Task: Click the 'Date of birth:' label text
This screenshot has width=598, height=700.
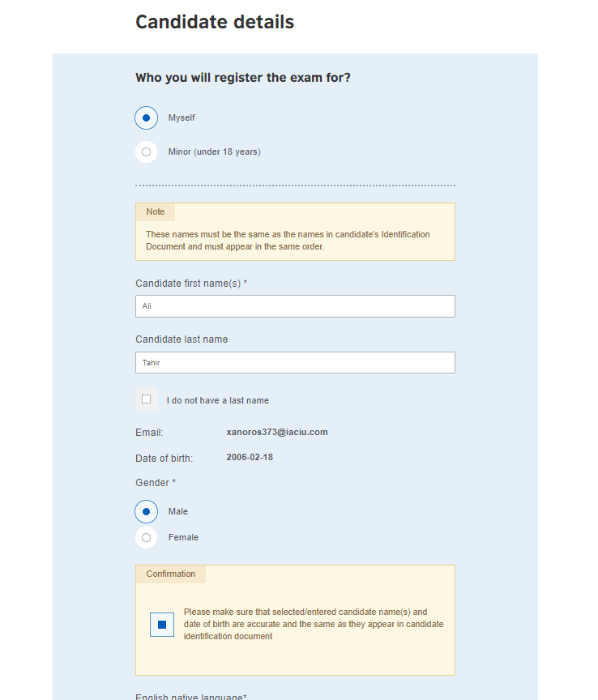Action: click(x=164, y=459)
